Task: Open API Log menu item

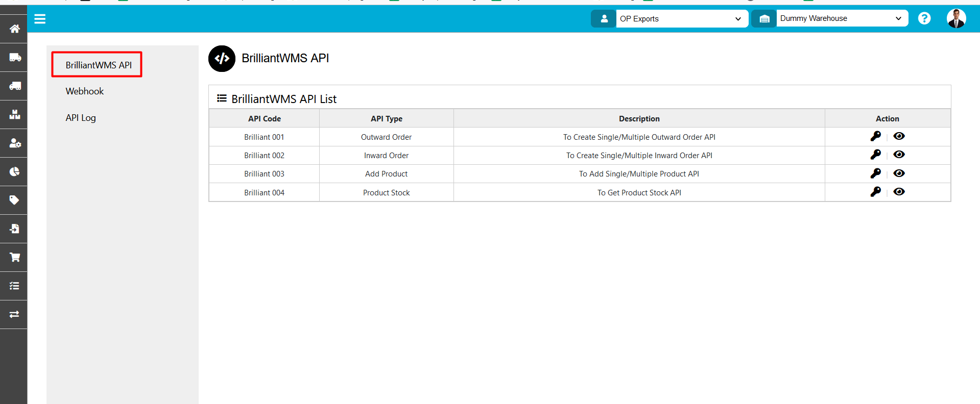Action: pyautogui.click(x=81, y=118)
